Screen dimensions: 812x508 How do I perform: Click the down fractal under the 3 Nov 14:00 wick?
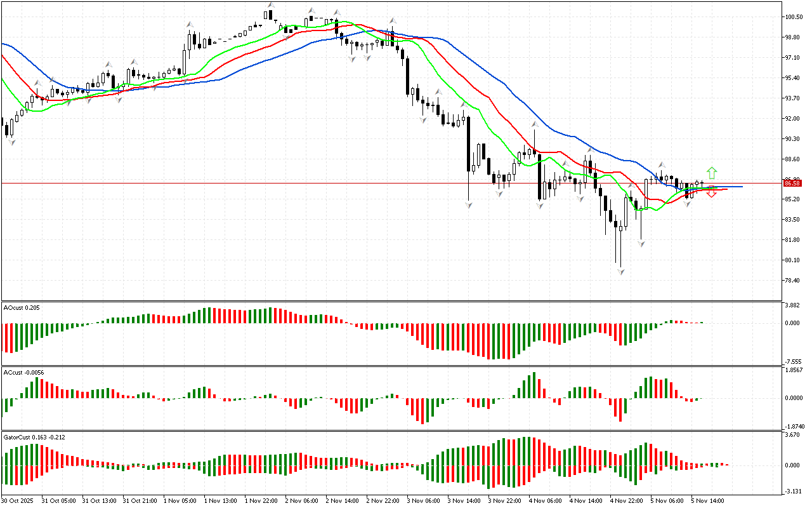point(469,205)
